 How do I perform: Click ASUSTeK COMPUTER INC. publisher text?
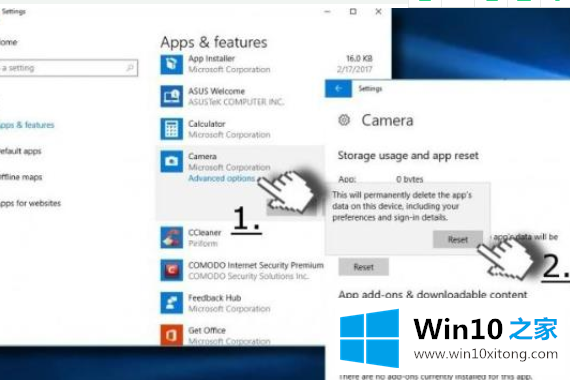236,102
